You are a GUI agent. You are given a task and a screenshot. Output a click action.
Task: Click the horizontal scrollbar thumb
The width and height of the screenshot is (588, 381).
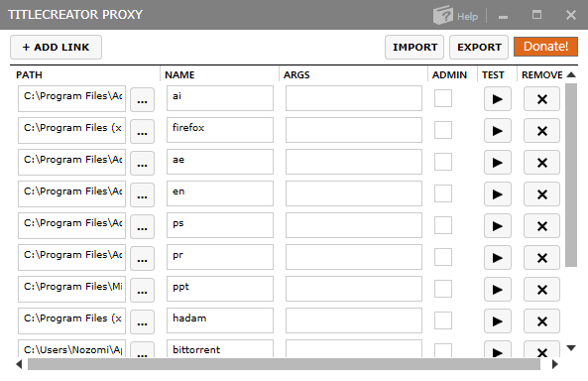pyautogui.click(x=284, y=364)
